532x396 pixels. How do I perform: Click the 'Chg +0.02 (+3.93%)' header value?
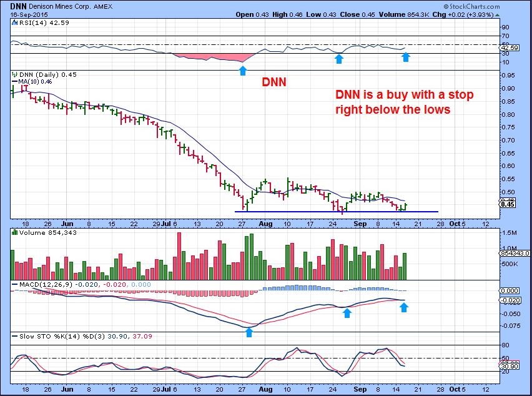tap(463, 14)
